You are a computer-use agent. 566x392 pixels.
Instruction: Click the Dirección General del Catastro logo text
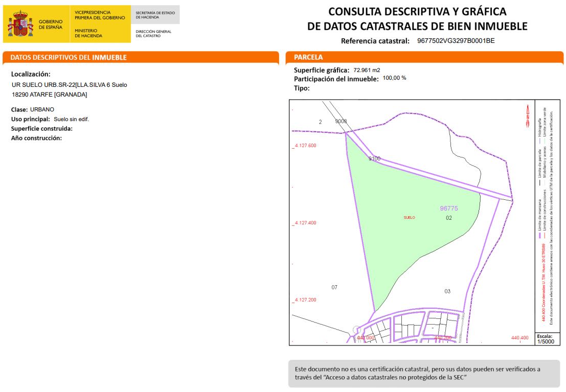tap(153, 34)
